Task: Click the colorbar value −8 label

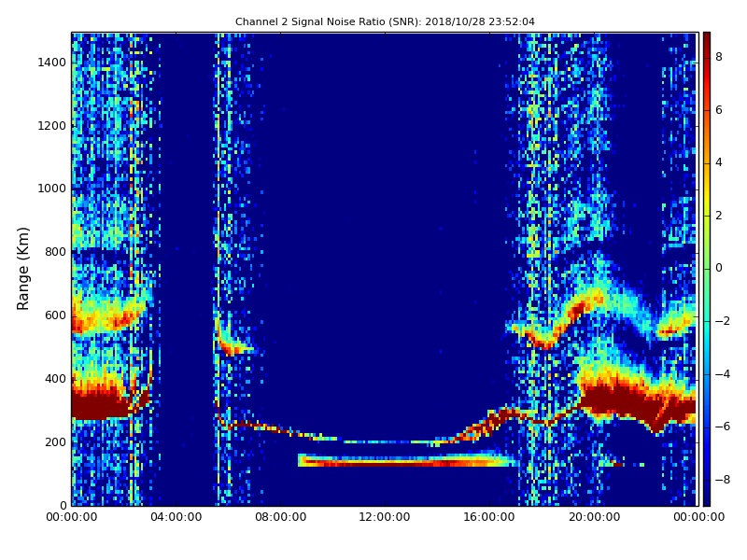Action: (723, 480)
